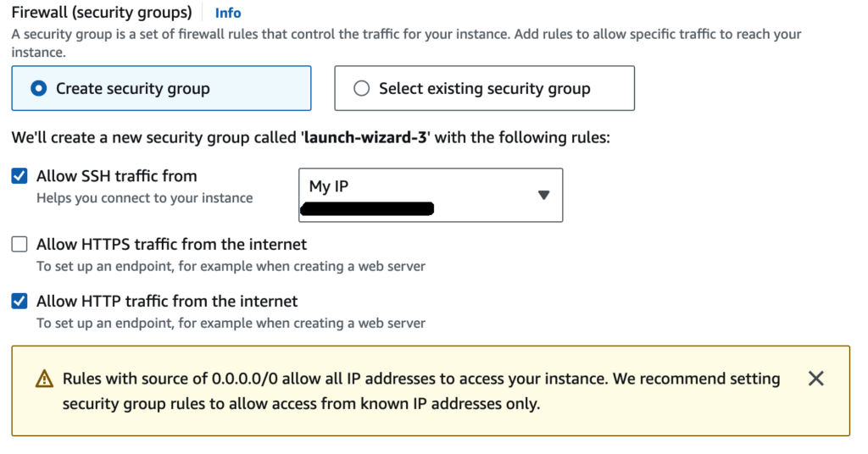Screen dimensions: 868x454
Task: Click the Allow HTTP traffic from the internet label
Action: (x=167, y=301)
